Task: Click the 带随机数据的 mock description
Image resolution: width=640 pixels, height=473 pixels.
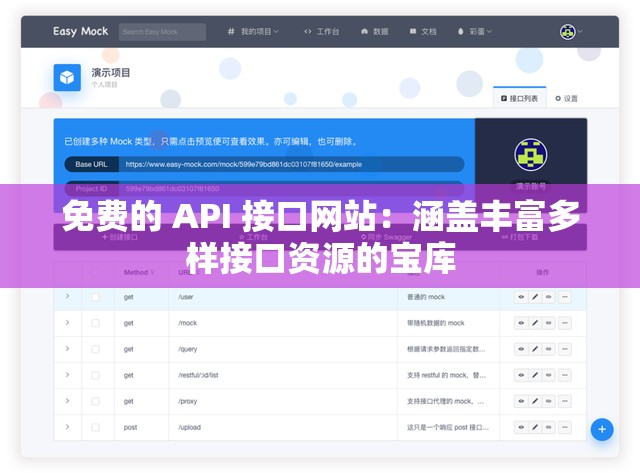Action: (436, 323)
